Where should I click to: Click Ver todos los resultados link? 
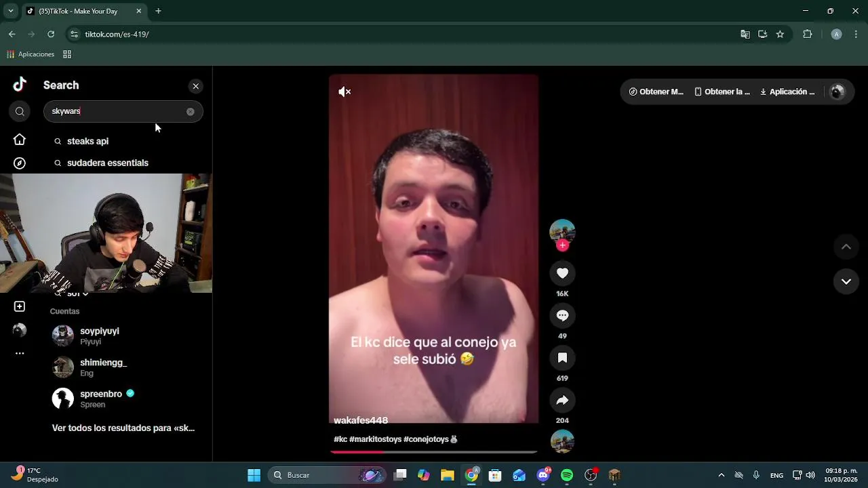[x=123, y=428]
